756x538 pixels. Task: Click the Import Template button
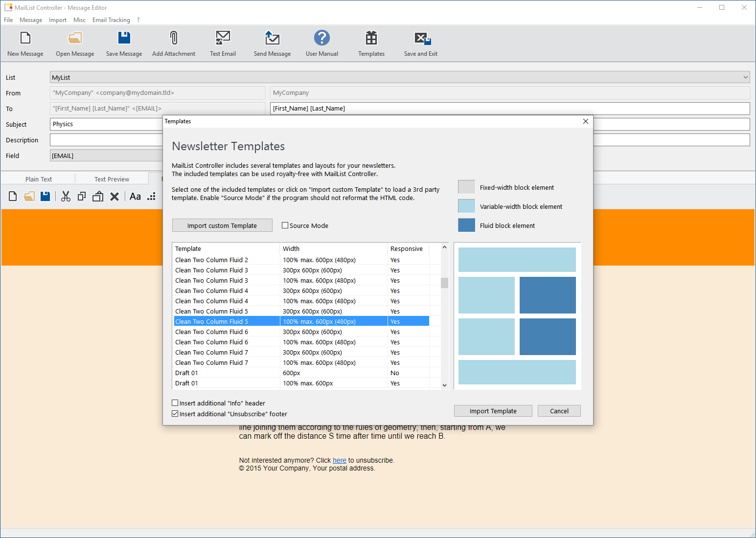493,411
